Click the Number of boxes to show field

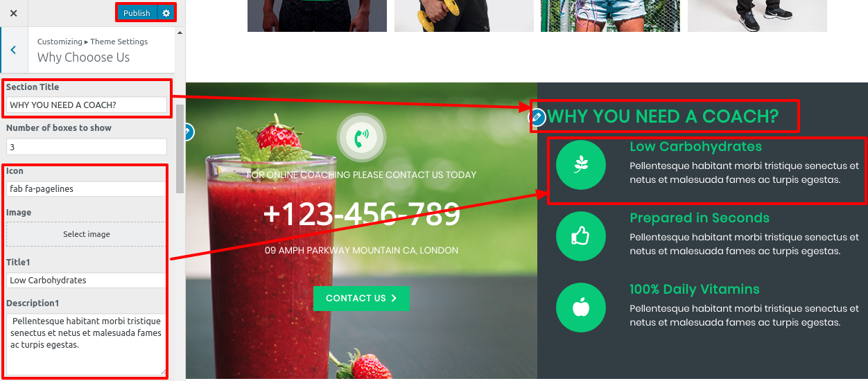tap(87, 147)
